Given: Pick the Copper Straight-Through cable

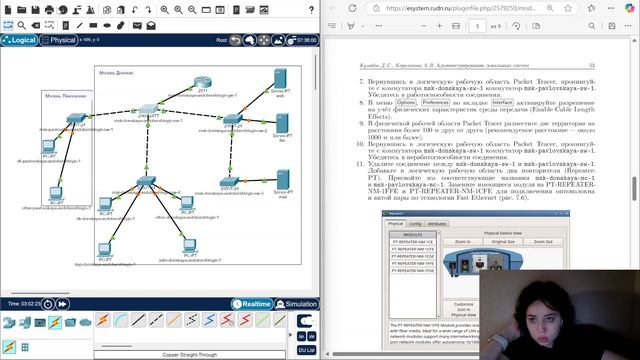Looking at the screenshot, I should pos(138,320).
